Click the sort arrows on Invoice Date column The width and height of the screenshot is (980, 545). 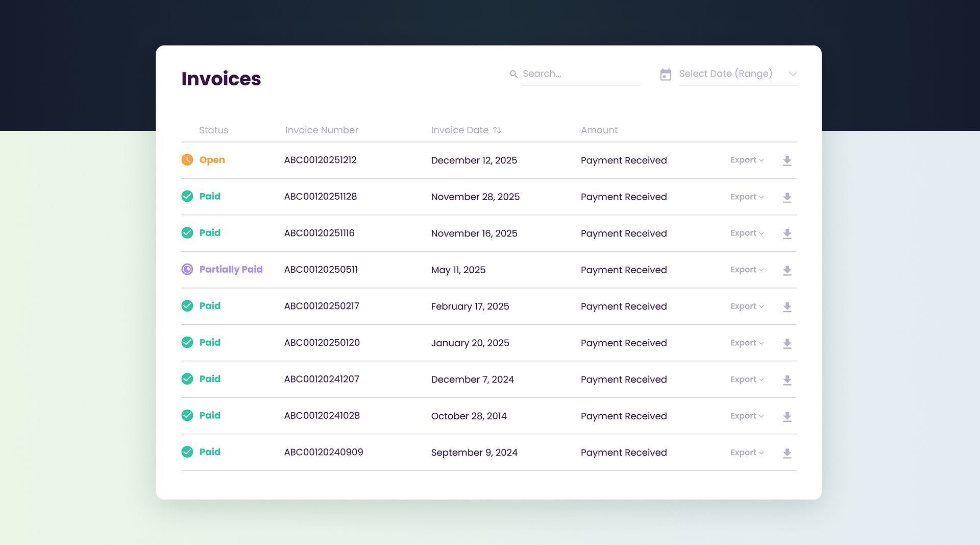tap(498, 130)
